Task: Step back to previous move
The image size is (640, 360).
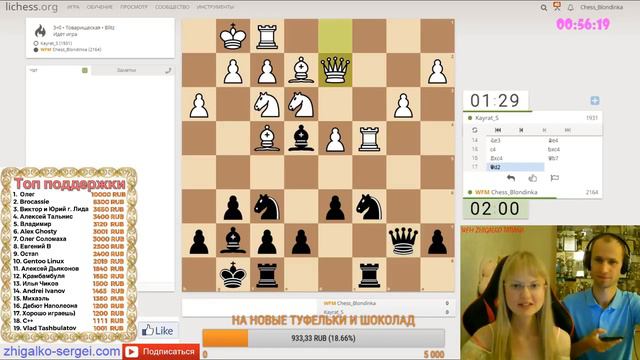Action: (x=521, y=130)
